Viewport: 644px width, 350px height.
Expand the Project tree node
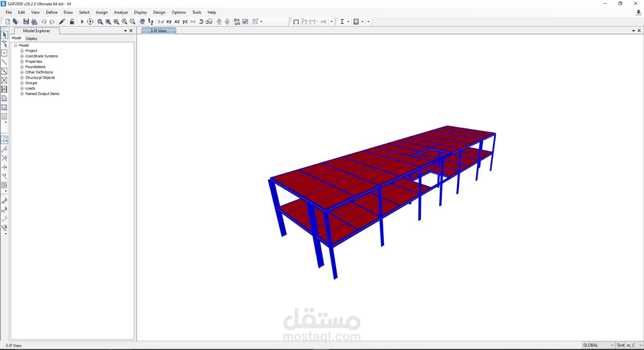tap(22, 51)
